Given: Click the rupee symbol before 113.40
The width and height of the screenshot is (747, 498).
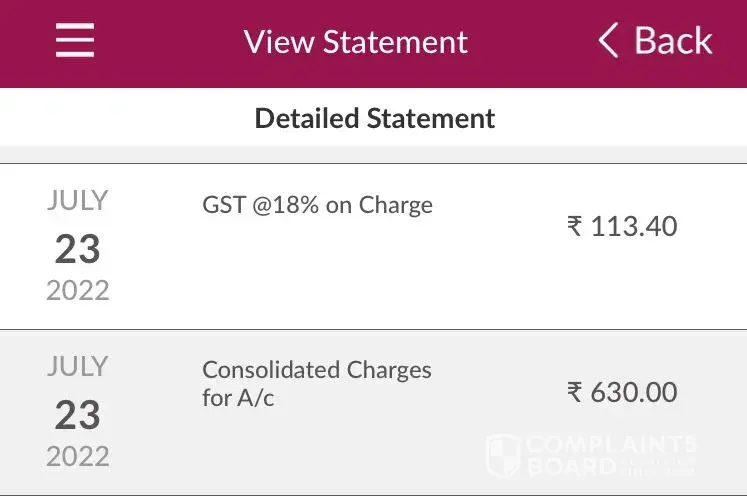Looking at the screenshot, I should [574, 227].
